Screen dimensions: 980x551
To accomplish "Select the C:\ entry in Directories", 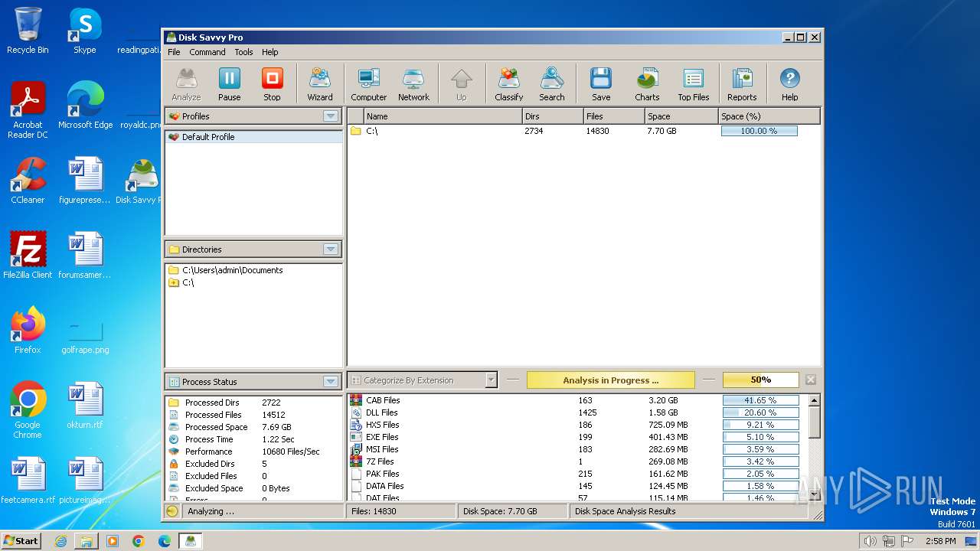I will [253, 282].
